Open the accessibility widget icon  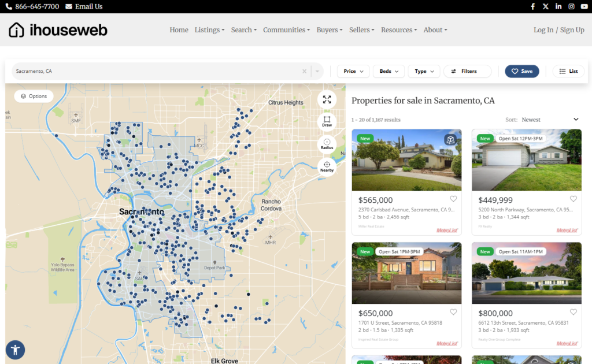[x=15, y=350]
